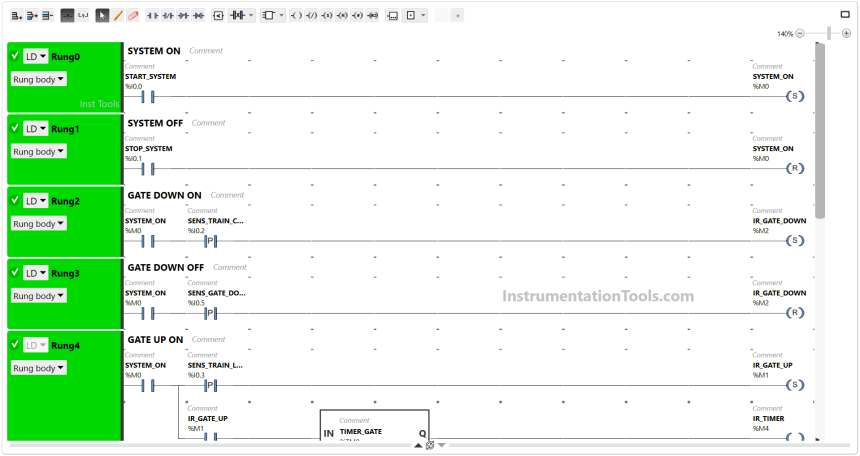Select the draw wire pencil tool
Image resolution: width=860 pixels, height=456 pixels.
(118, 15)
